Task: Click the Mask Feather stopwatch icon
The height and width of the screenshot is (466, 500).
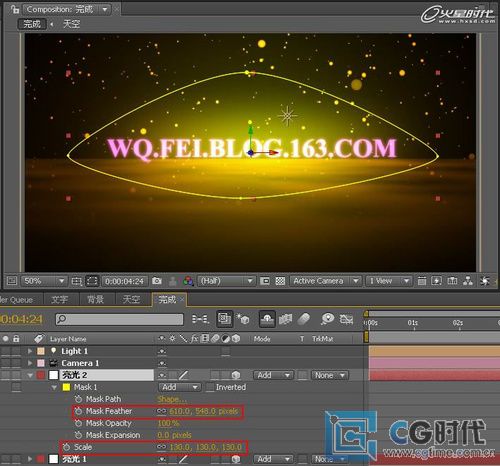Action: (78, 411)
